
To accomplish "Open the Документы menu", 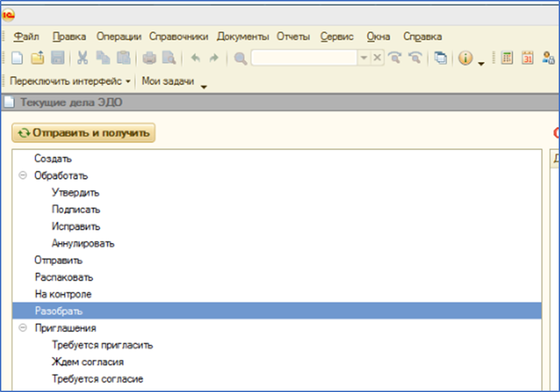I will pos(243,36).
